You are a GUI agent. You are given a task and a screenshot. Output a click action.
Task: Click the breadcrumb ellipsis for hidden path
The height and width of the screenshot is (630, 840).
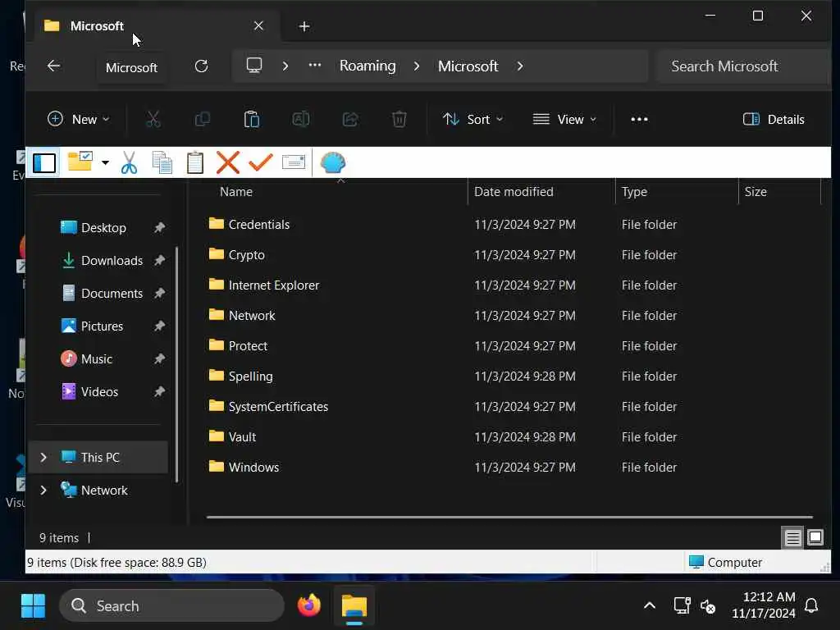pos(315,66)
